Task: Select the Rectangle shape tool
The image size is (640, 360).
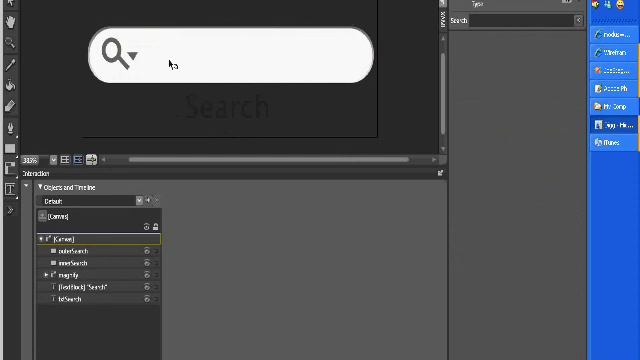Action: 10,149
